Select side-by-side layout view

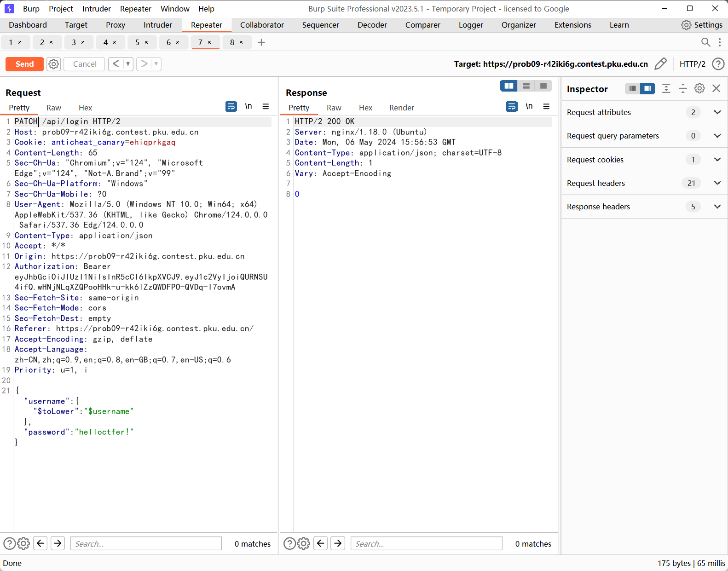pyautogui.click(x=509, y=86)
